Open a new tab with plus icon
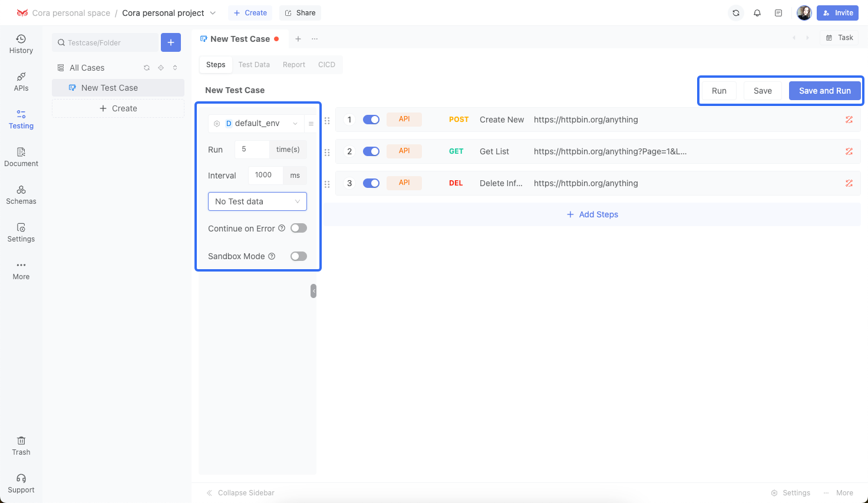The width and height of the screenshot is (868, 503). [298, 39]
